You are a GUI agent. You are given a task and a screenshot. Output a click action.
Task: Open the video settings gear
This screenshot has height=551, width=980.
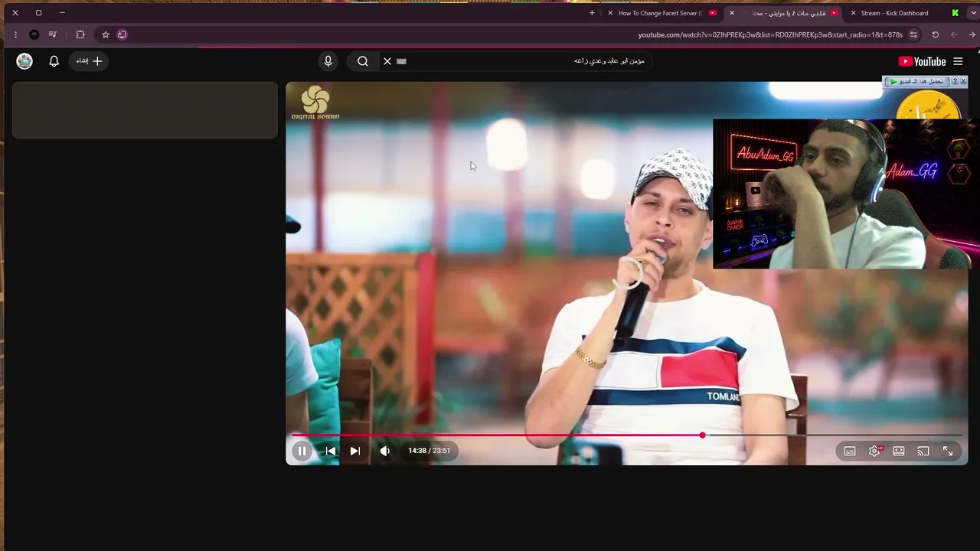(x=874, y=452)
